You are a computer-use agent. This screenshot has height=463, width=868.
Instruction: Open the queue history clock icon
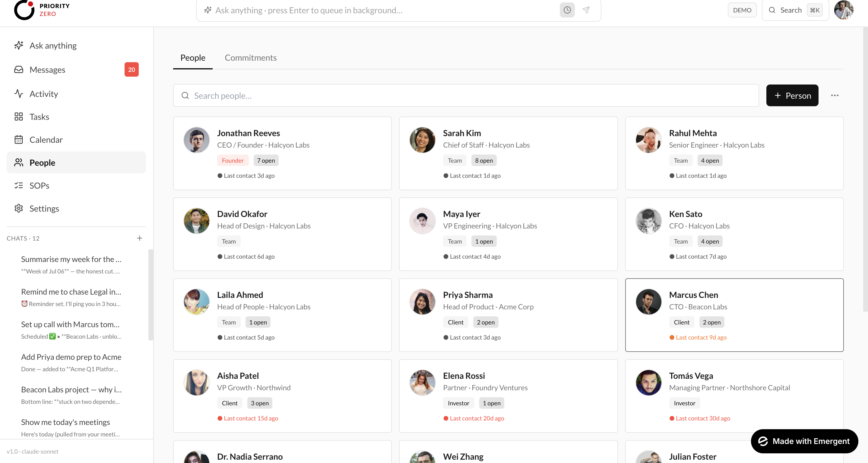pyautogui.click(x=567, y=10)
